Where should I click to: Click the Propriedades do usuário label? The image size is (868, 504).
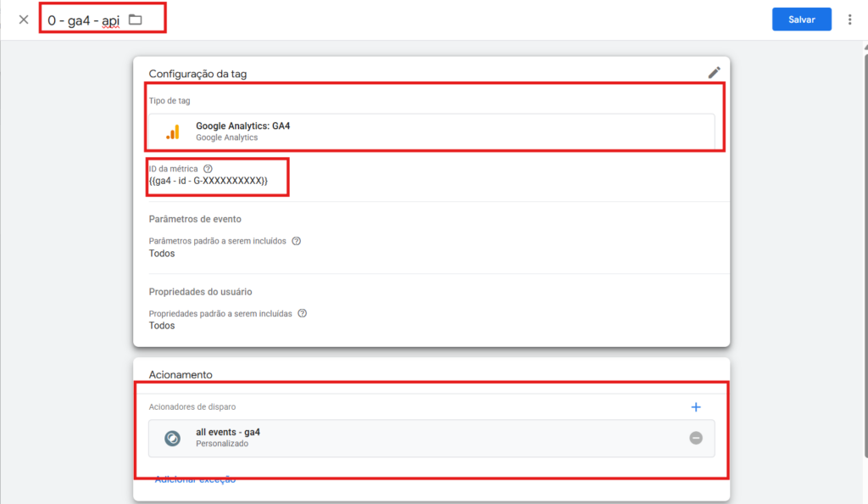click(200, 292)
